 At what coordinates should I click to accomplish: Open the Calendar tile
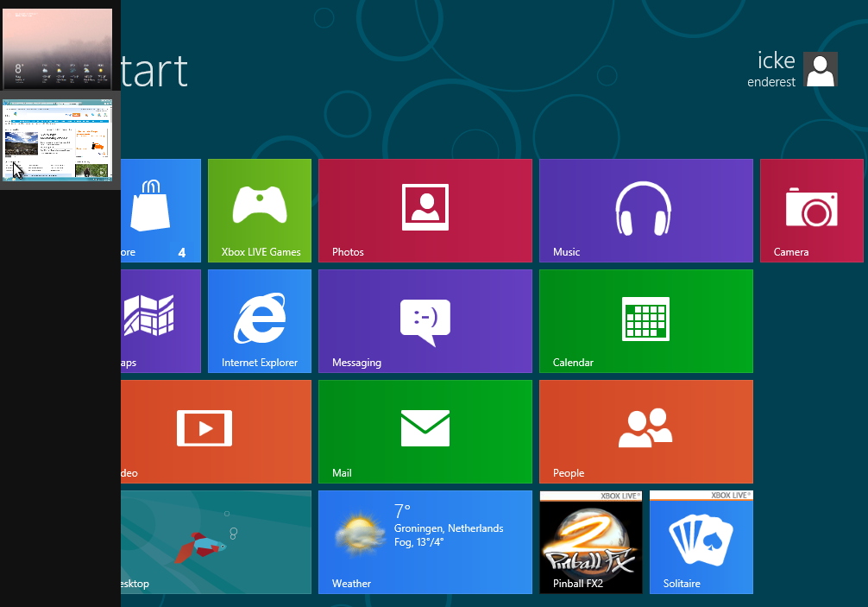coord(645,320)
